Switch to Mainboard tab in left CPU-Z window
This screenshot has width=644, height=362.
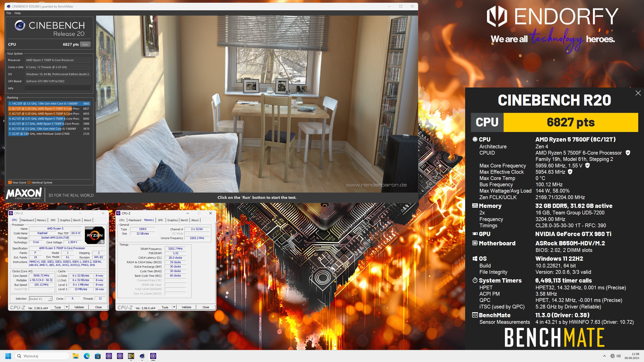(x=27, y=220)
